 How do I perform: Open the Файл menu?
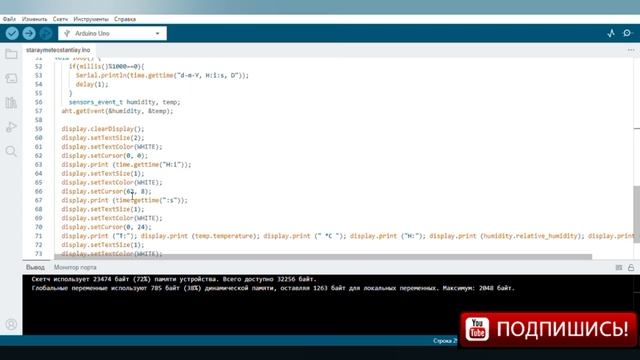coord(9,19)
